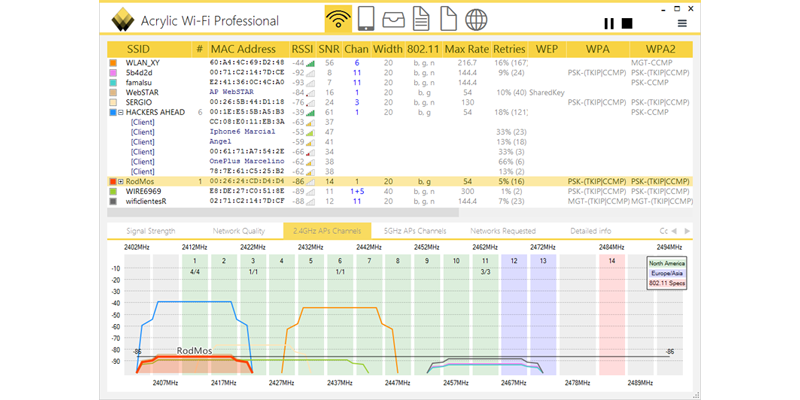Viewport: 800px width, 400px height.
Task: Toggle the 802.11 Specs legend entry
Action: point(667,283)
